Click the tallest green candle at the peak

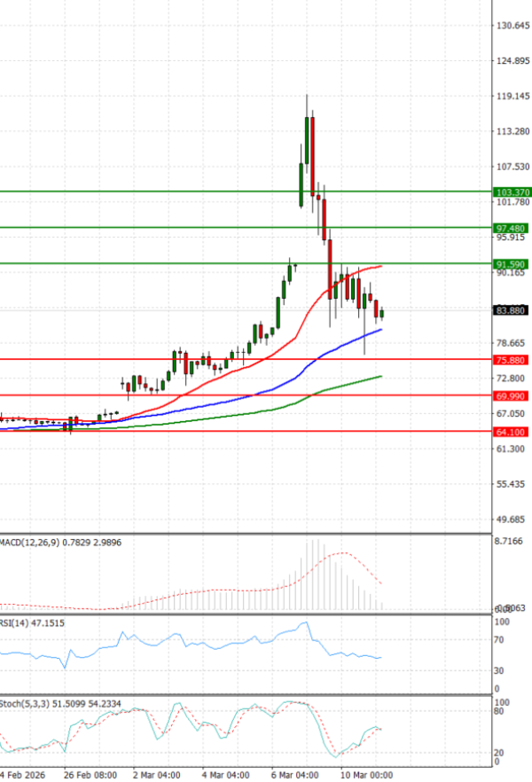coord(308,140)
